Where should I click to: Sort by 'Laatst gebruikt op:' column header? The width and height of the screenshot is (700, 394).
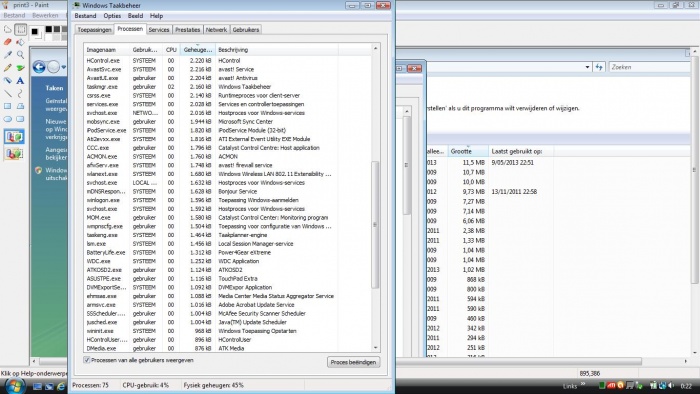coord(521,152)
